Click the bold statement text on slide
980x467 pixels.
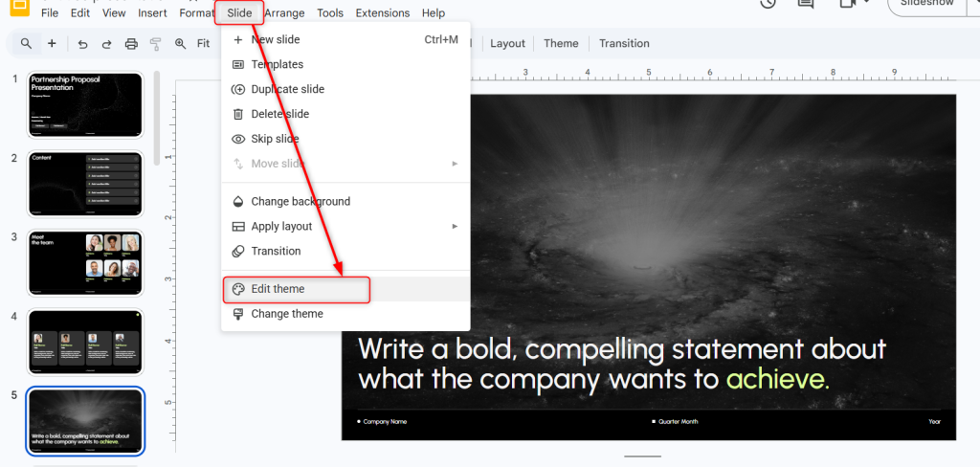coord(622,365)
